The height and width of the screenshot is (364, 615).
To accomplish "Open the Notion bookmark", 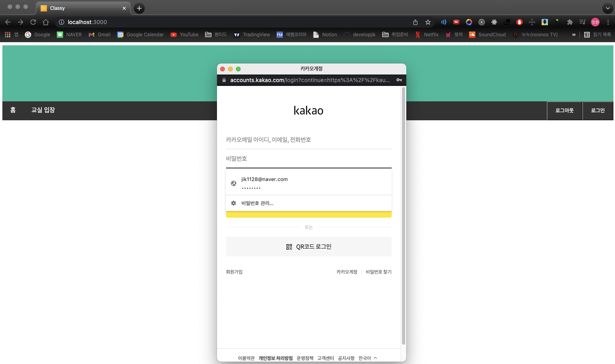I will pyautogui.click(x=325, y=35).
